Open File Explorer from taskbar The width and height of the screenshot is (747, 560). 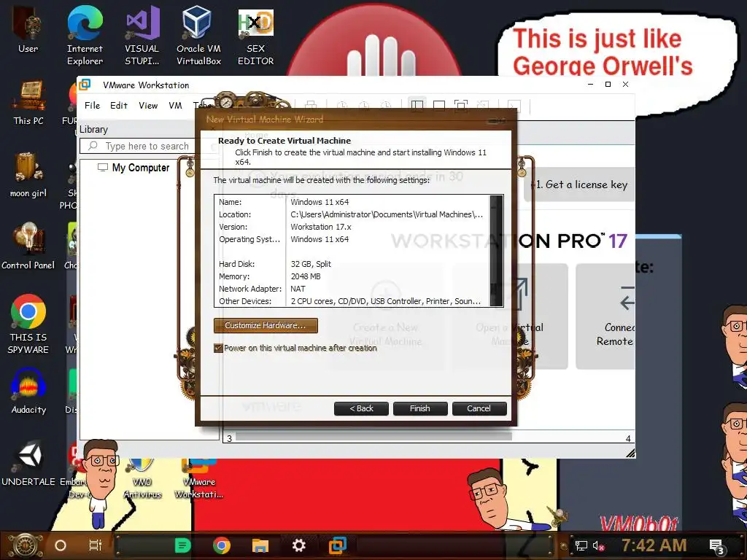pos(260,545)
